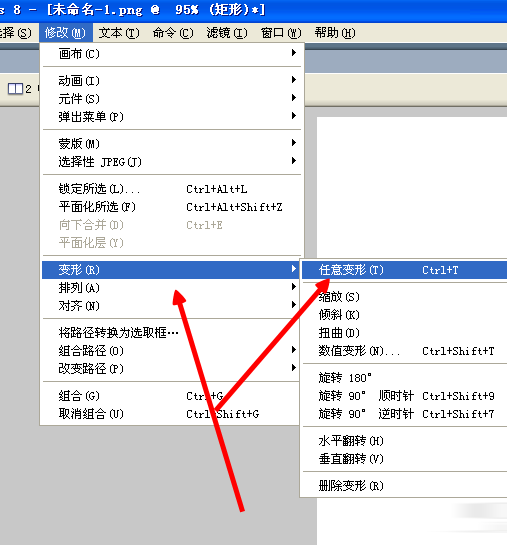Open the 修改(M) menu
Screen dimensions: 507x545
point(65,33)
